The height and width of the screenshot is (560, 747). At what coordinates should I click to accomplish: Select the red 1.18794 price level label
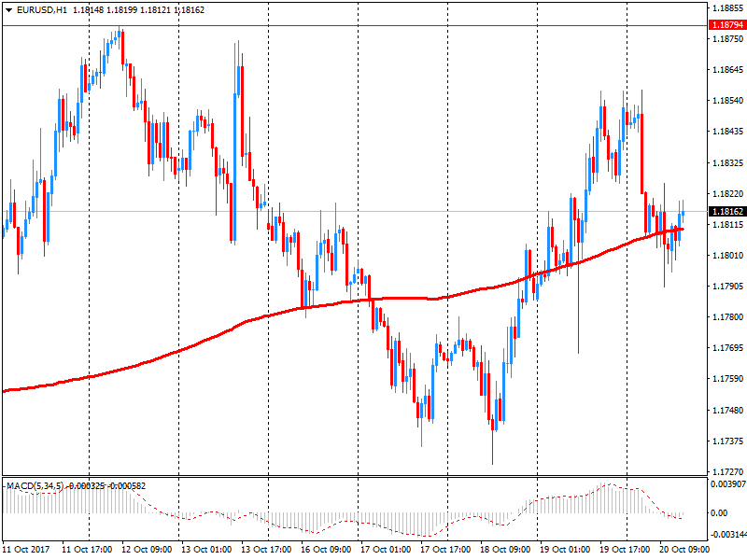[x=727, y=24]
